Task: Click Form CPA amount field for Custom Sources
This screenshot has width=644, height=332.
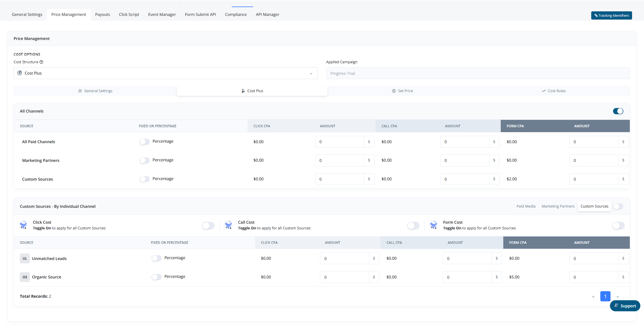Action: tap(594, 179)
